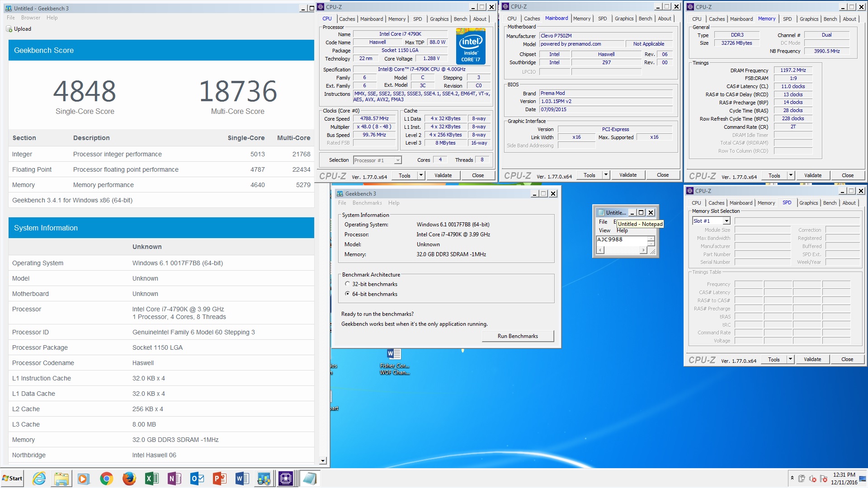Open About tab in SPD CPU-Z window
The height and width of the screenshot is (488, 868).
(849, 203)
